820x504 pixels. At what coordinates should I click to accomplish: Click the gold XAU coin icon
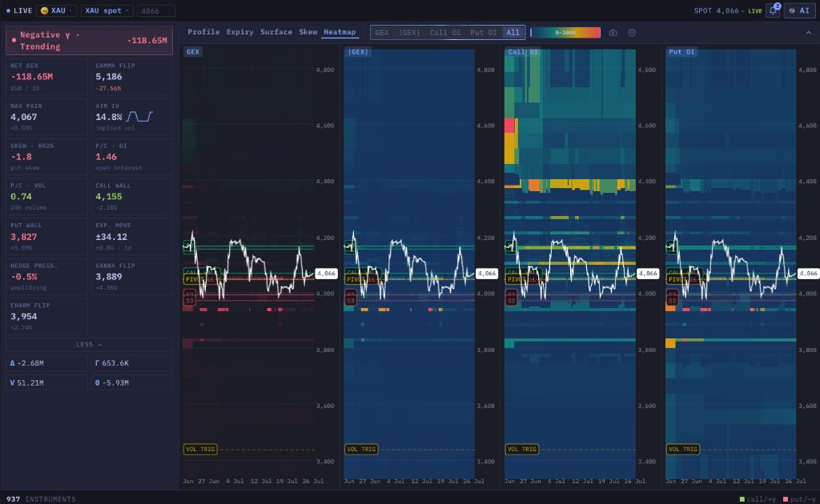coord(45,10)
